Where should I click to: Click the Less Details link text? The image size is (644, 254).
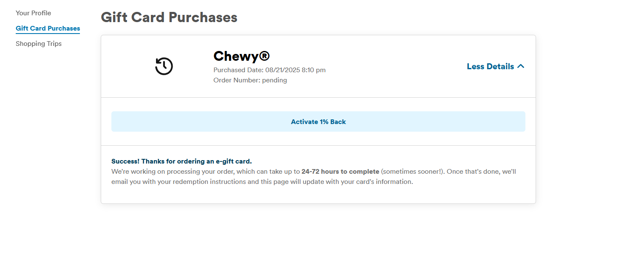(490, 66)
